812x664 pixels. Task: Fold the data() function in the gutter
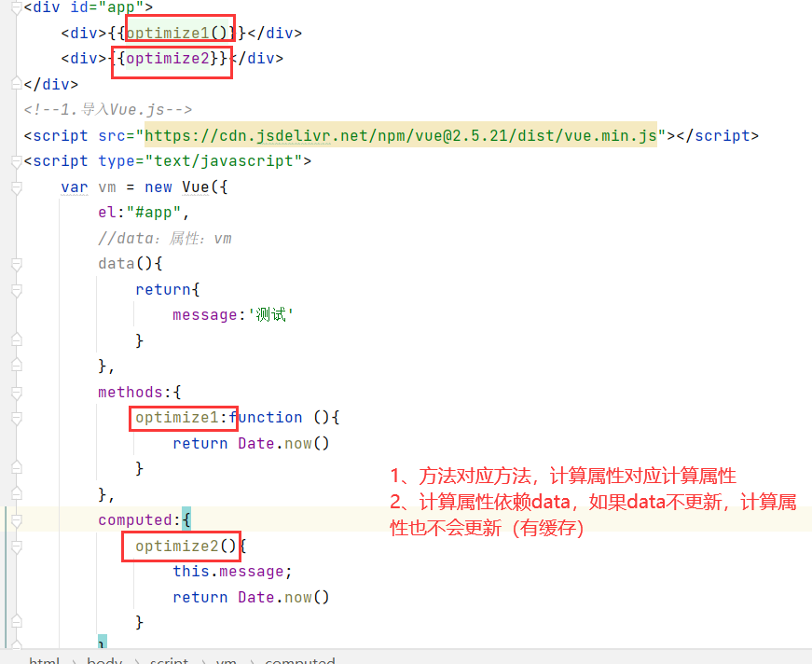15,264
